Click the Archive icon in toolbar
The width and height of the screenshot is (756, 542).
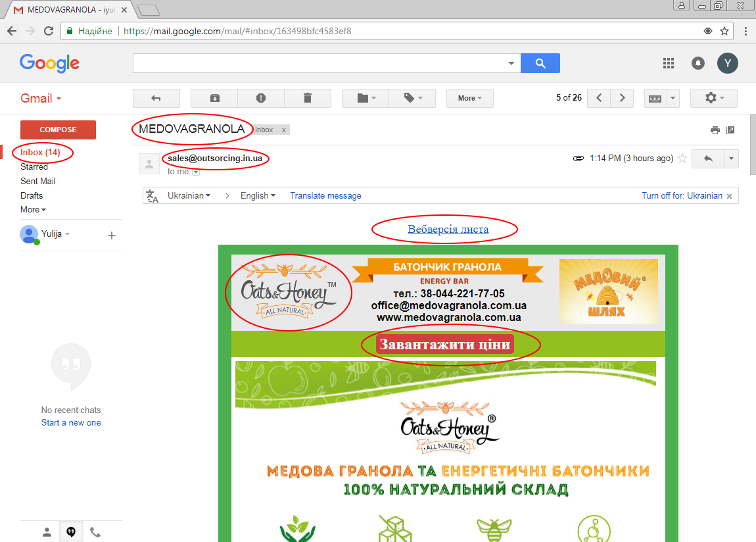point(214,98)
